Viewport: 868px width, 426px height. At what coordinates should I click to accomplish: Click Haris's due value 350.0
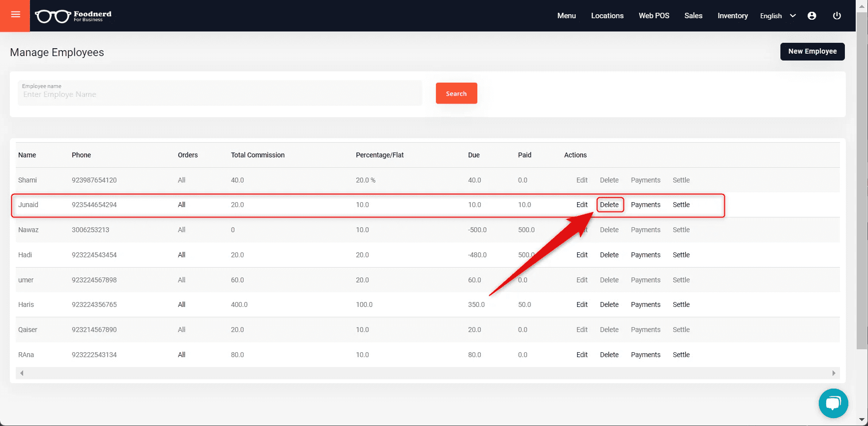pyautogui.click(x=476, y=304)
